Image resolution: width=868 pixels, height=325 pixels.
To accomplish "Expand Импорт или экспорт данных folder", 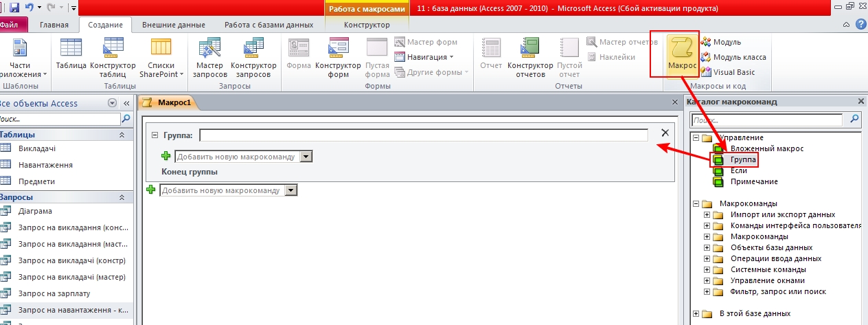I will [707, 214].
